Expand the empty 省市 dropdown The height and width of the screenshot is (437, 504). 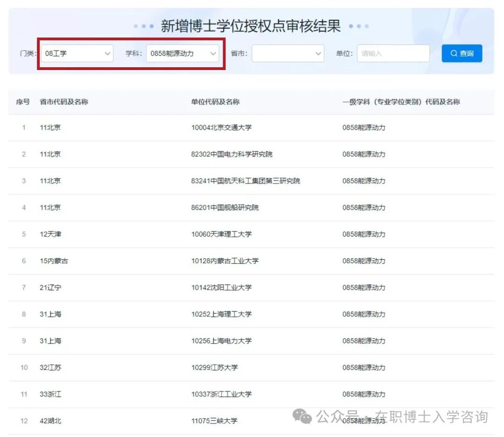coord(288,53)
